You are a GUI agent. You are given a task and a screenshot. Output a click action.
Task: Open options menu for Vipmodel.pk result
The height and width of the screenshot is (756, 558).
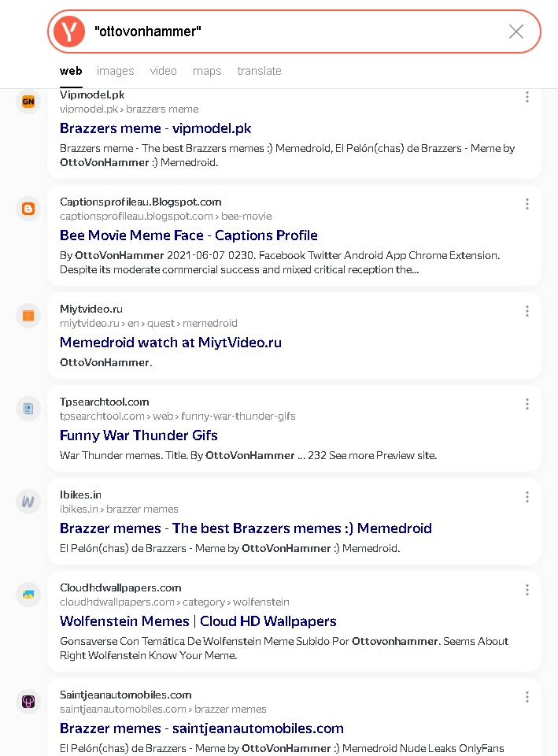[527, 97]
